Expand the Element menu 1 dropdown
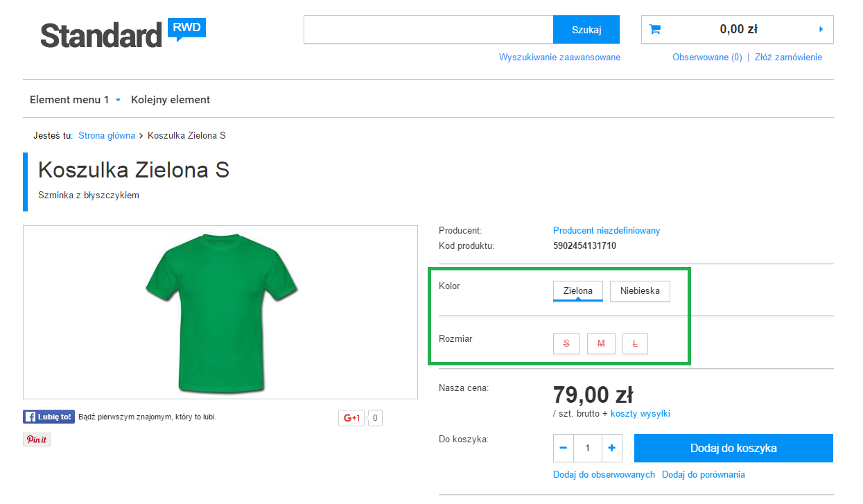This screenshot has width=863, height=504. click(x=75, y=100)
